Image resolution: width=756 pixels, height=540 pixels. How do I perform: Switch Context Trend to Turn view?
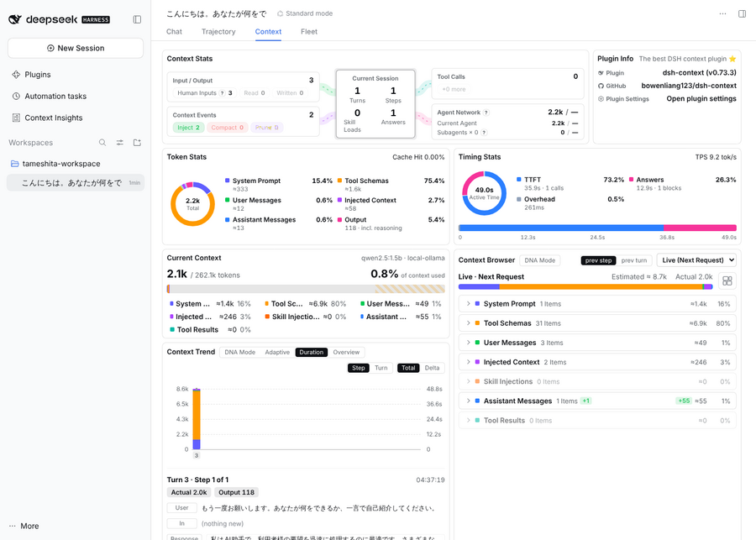pos(381,368)
